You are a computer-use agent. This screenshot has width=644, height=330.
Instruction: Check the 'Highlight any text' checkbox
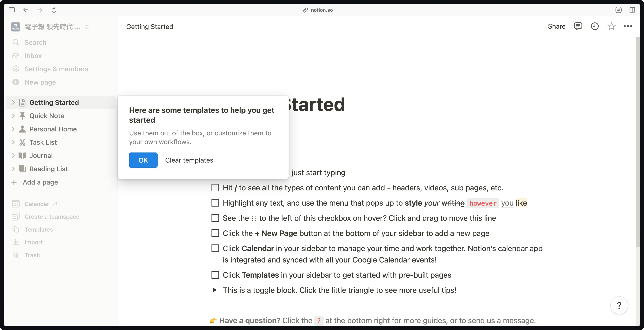(x=215, y=203)
